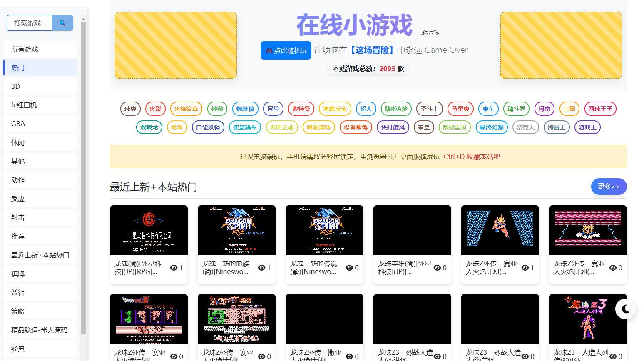The height and width of the screenshot is (361, 644).
Task: Click the 口袋妖怪 tag
Action: point(208,127)
